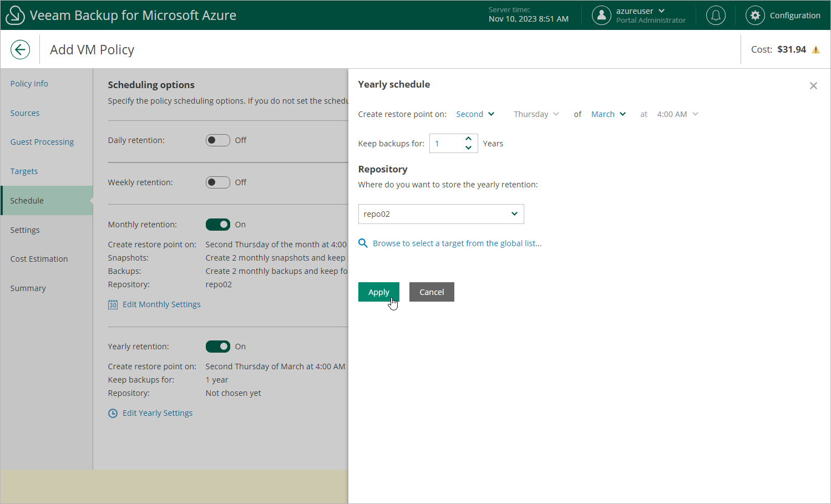The width and height of the screenshot is (831, 504).
Task: Click the Configuration label in the header
Action: pyautogui.click(x=795, y=16)
